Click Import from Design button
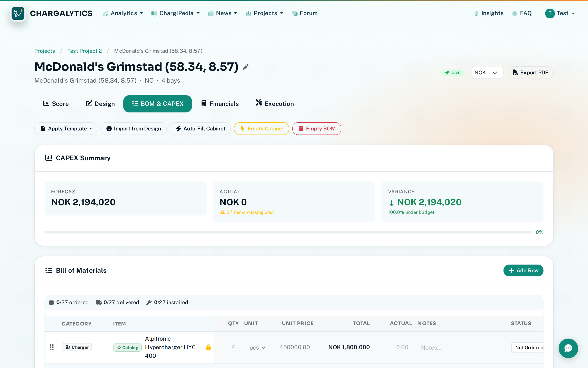 pyautogui.click(x=133, y=129)
